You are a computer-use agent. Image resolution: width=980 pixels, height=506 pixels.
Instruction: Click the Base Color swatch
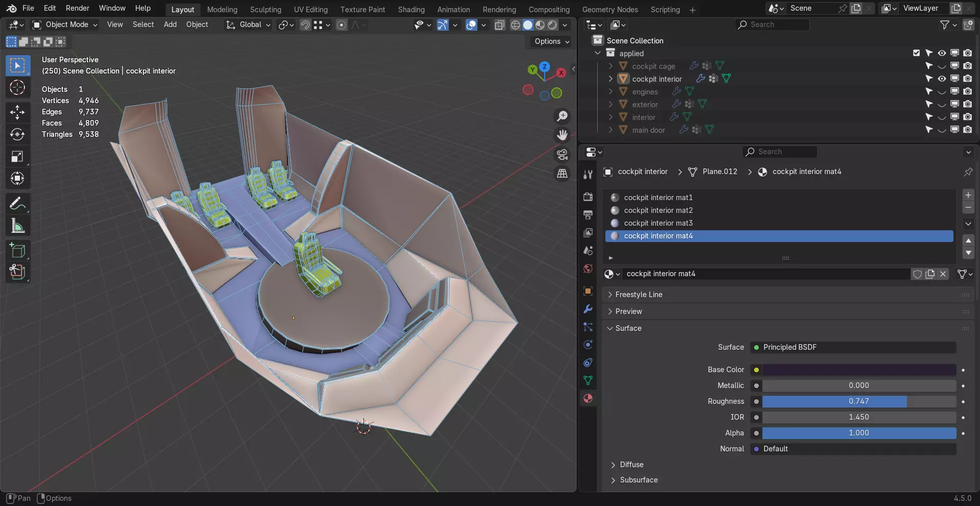859,370
